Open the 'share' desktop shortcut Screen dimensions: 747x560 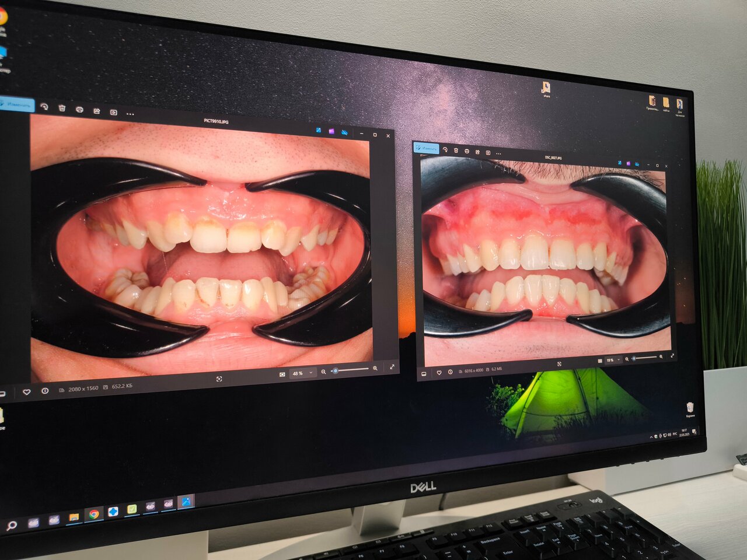click(x=546, y=89)
